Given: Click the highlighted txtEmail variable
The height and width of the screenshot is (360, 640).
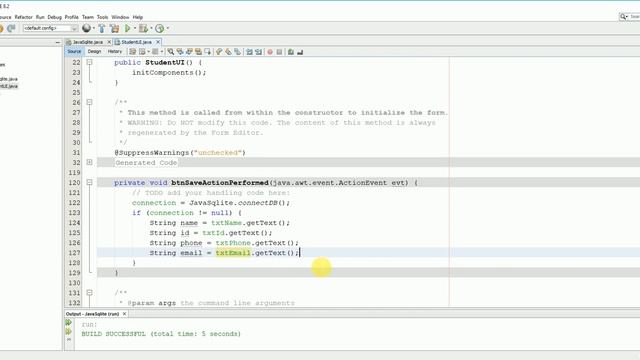Looking at the screenshot, I should pyautogui.click(x=233, y=253).
